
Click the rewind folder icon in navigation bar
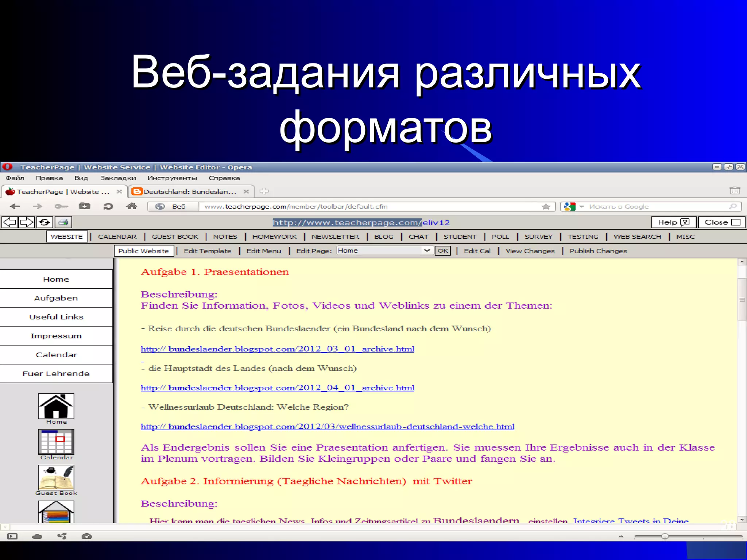[x=85, y=206]
